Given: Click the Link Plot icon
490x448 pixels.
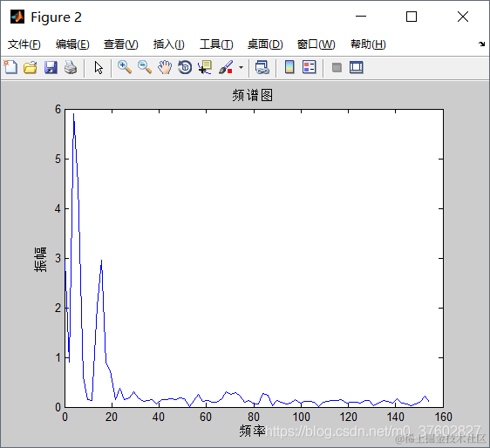Looking at the screenshot, I should 262,67.
